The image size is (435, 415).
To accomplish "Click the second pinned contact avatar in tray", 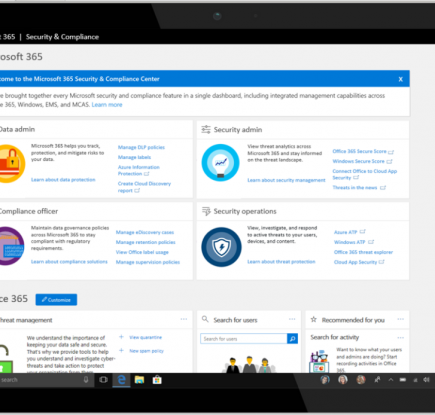I will [x=342, y=380].
